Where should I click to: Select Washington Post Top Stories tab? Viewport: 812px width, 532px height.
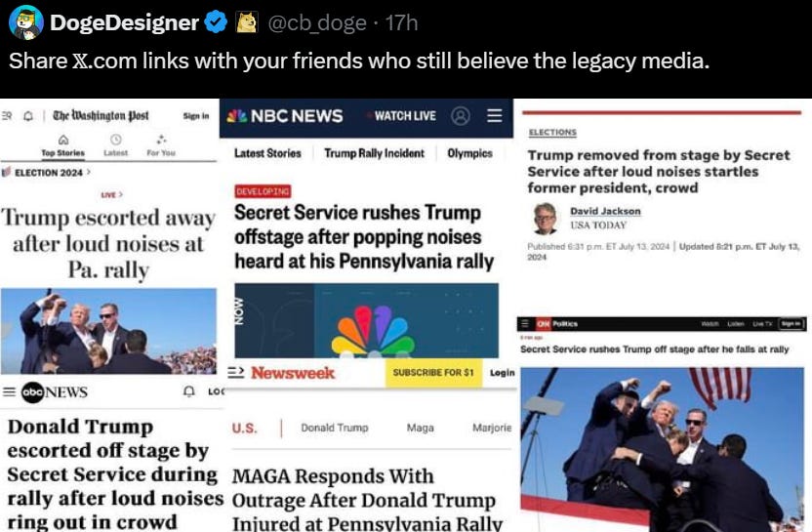pos(62,146)
